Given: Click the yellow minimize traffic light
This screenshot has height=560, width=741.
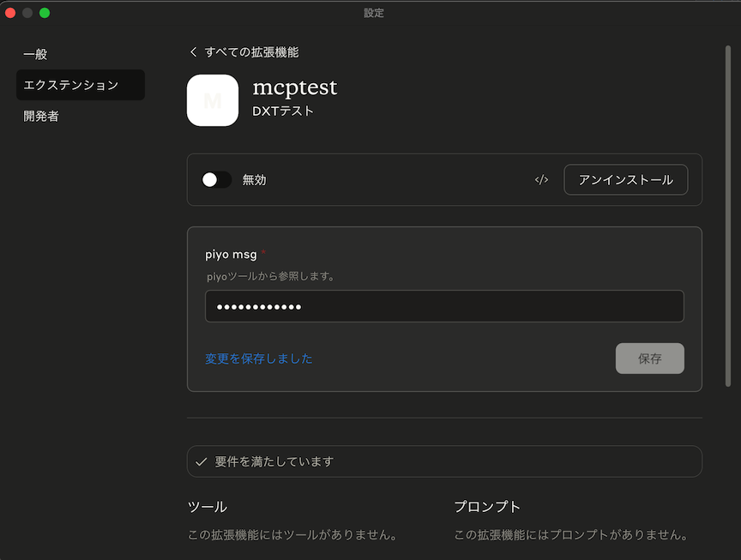Looking at the screenshot, I should pyautogui.click(x=27, y=13).
